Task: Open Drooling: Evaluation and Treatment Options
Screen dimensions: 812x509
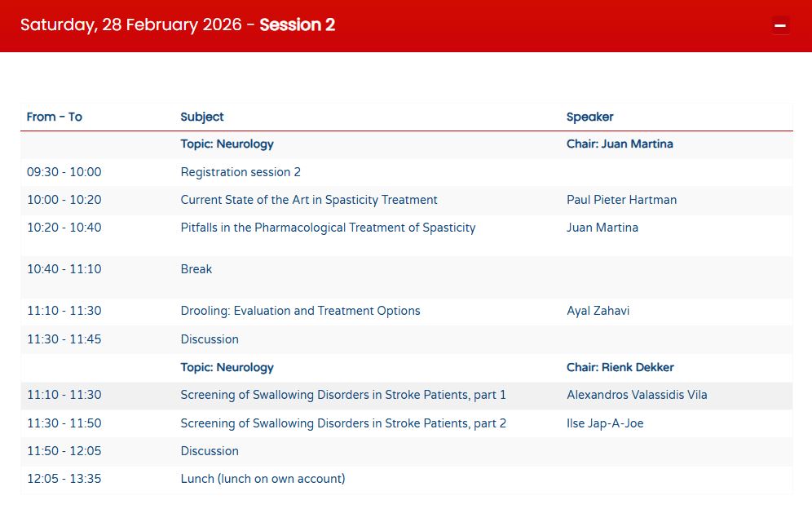Action: 300,311
